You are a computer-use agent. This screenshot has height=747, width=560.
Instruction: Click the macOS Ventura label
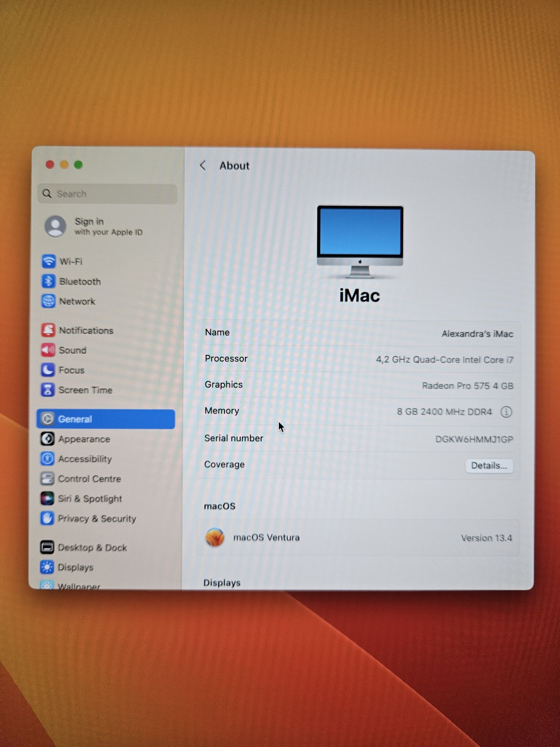coord(267,537)
